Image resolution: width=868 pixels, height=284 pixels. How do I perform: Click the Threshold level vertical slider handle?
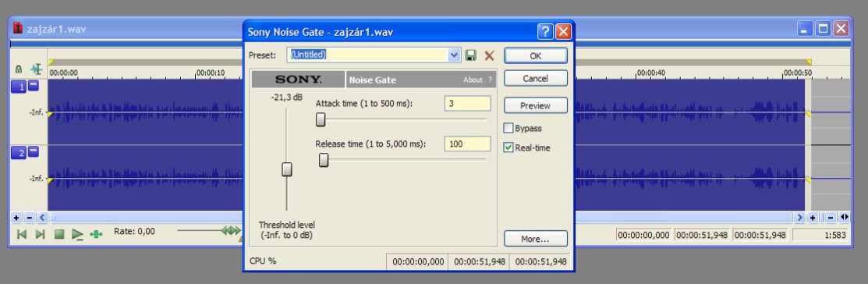[287, 169]
